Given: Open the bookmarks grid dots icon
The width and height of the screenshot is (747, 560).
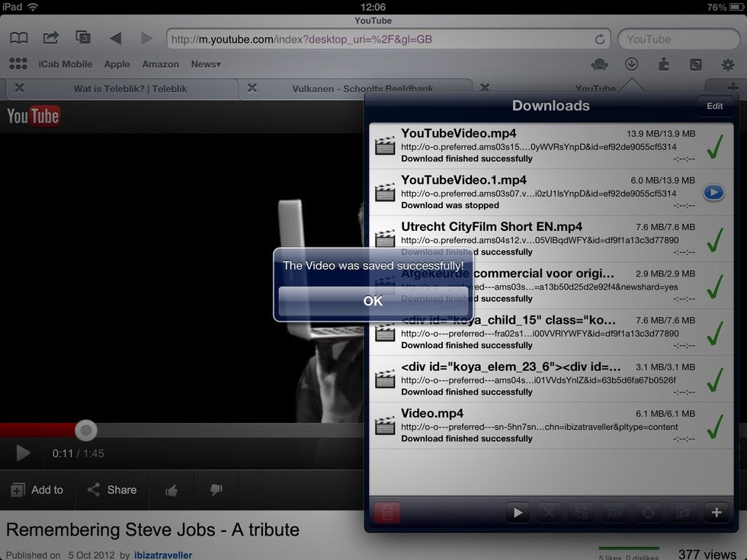Looking at the screenshot, I should tap(18, 64).
